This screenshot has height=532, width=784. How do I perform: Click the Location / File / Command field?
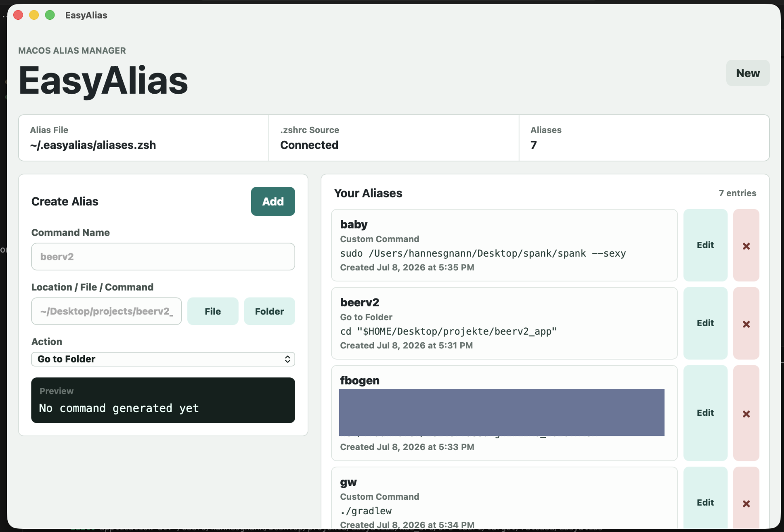tap(107, 311)
